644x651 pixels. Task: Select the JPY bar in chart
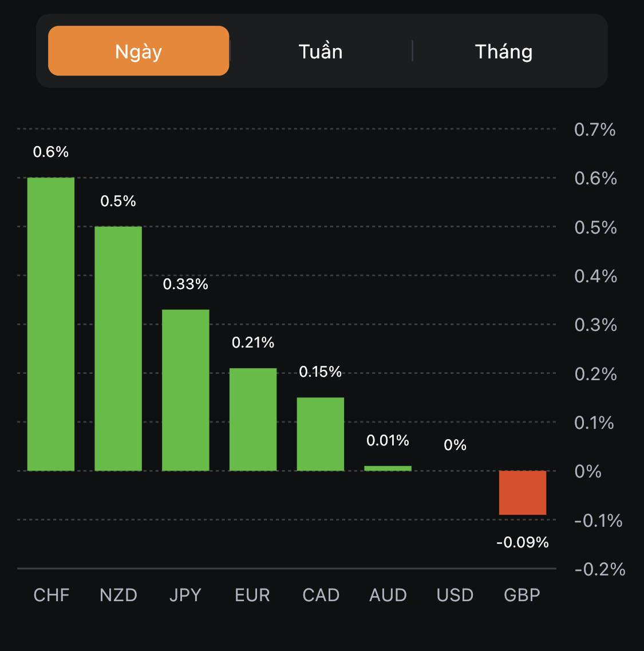click(185, 390)
